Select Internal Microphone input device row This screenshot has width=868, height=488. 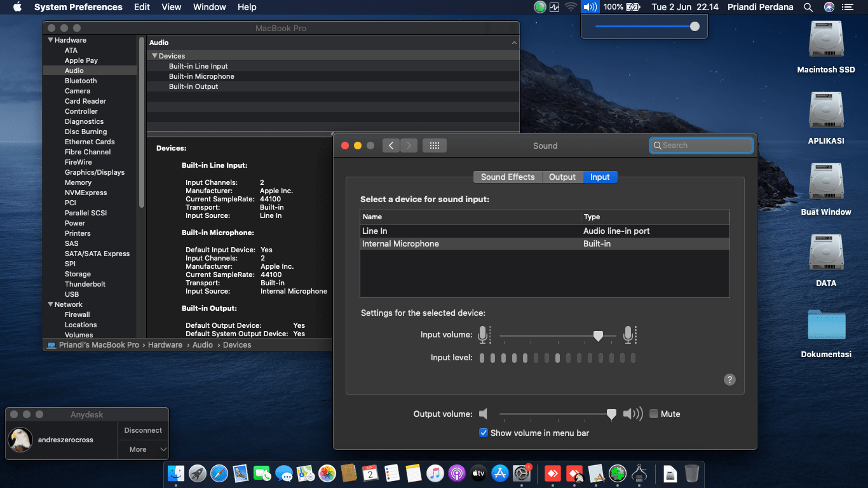(545, 244)
